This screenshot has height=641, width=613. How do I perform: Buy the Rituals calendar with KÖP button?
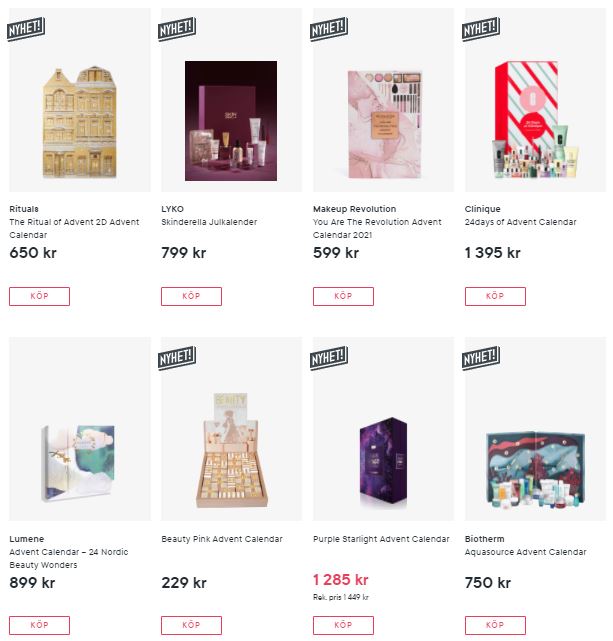tap(40, 296)
